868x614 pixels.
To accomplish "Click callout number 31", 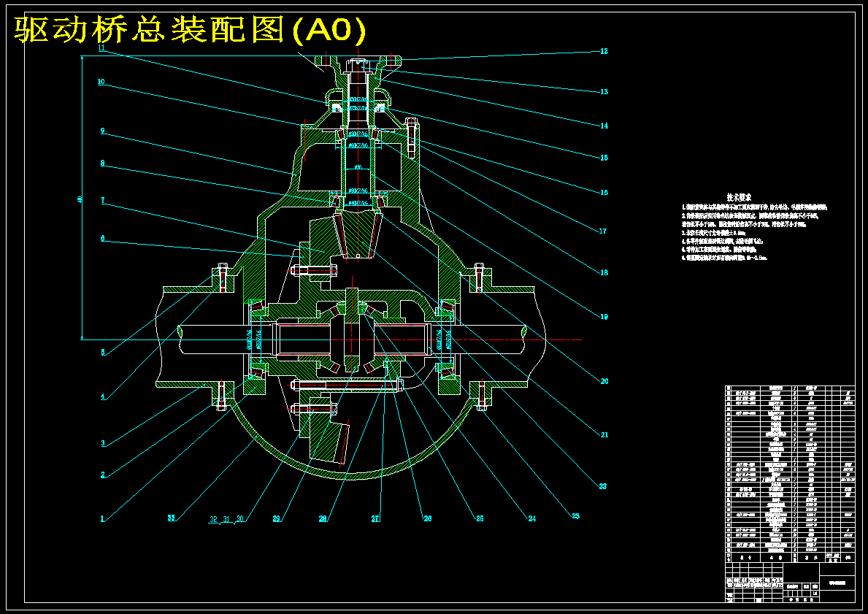I will pos(226,519).
